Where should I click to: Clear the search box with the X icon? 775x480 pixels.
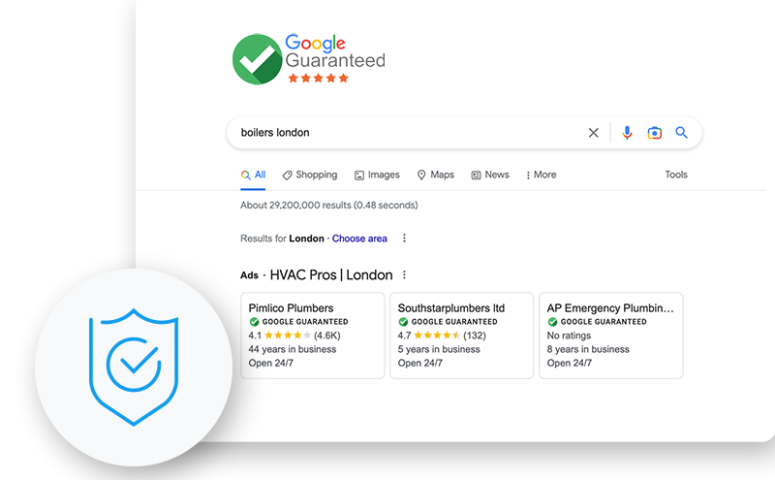[593, 132]
